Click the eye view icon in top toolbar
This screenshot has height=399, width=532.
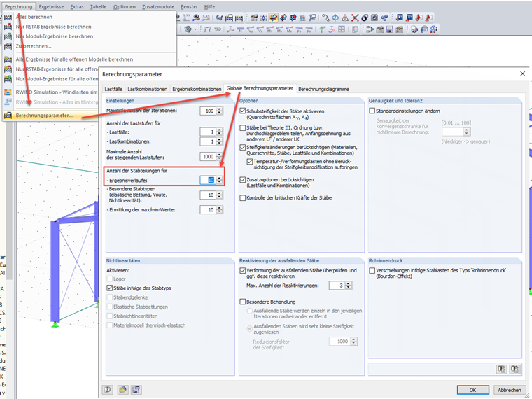tap(197, 17)
